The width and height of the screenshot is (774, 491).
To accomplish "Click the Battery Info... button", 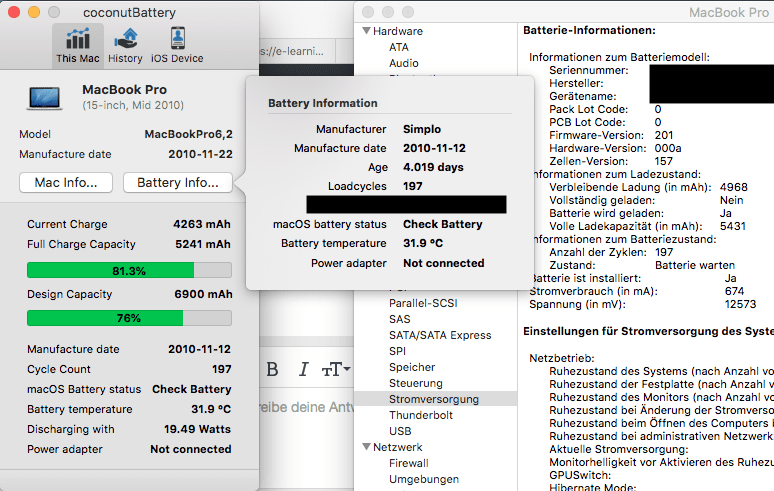I will pos(178,183).
